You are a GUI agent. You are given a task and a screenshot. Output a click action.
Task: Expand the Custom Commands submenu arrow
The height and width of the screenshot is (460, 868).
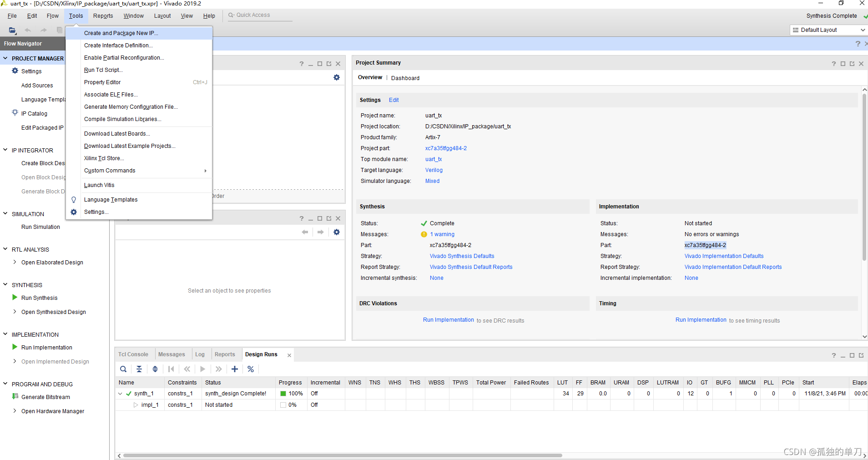206,171
